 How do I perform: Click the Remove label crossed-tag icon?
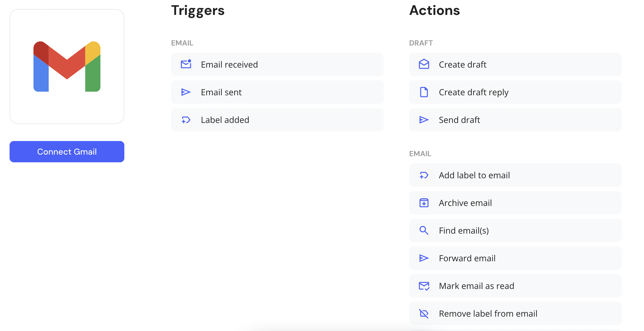424,313
